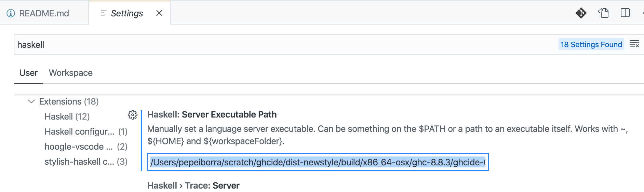This screenshot has height=192, width=644.
Task: Click the Server Executable Path text field
Action: tap(318, 162)
